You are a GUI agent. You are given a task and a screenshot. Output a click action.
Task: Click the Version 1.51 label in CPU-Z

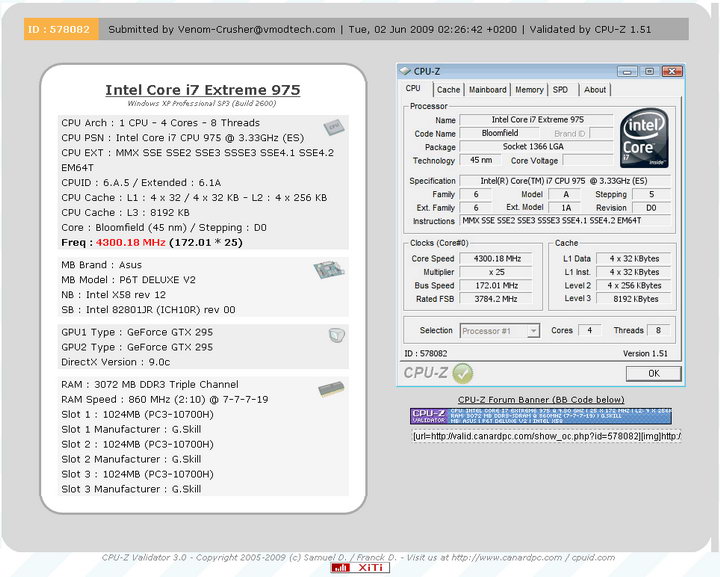645,353
